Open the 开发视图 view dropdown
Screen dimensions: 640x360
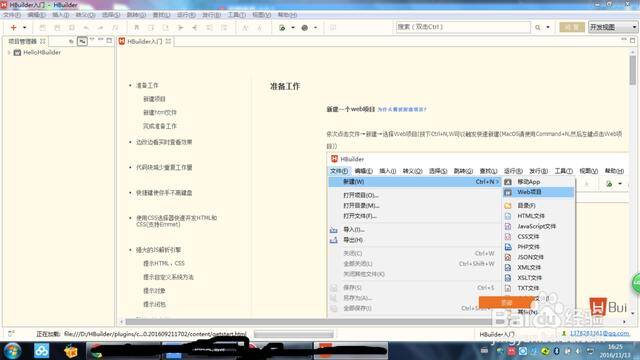coord(613,27)
